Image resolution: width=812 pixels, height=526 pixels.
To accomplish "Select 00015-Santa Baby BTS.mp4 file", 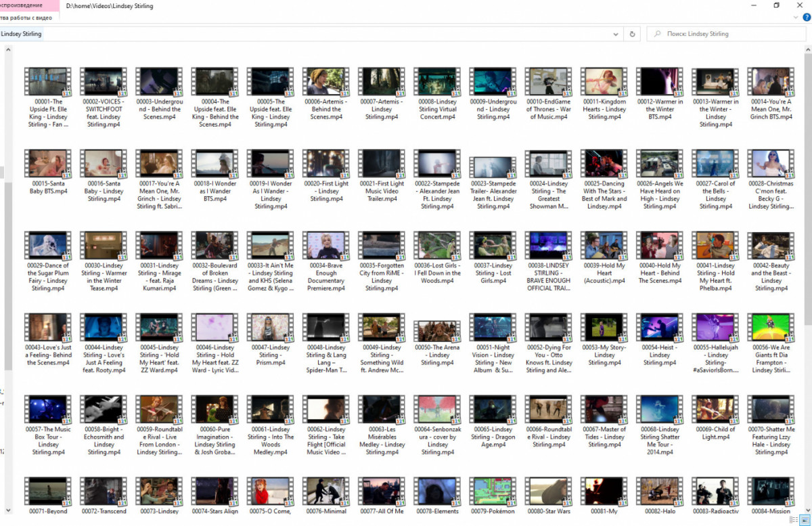I will click(x=48, y=164).
